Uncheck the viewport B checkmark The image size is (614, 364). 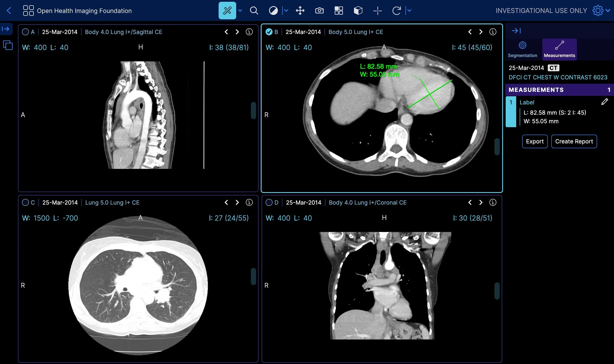coord(269,32)
